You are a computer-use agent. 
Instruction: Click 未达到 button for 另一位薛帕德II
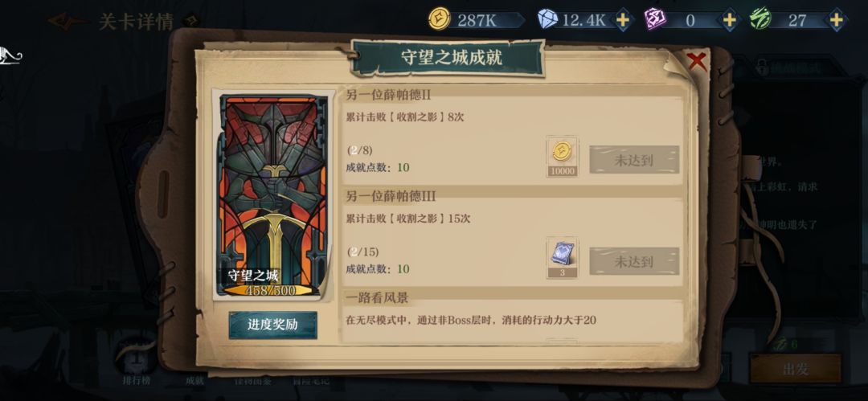634,159
